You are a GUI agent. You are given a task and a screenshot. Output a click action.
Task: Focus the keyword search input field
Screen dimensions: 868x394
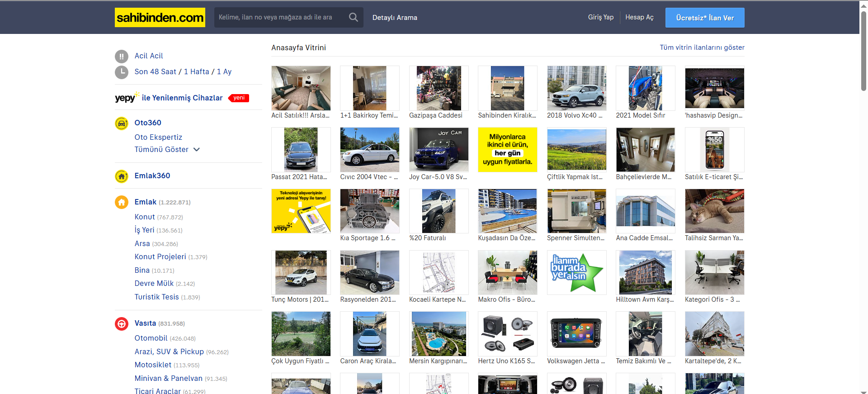point(280,17)
